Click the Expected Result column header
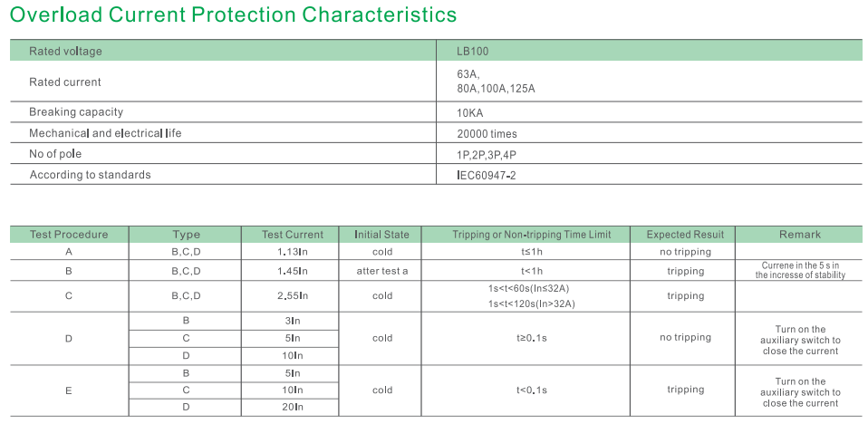 [686, 235]
